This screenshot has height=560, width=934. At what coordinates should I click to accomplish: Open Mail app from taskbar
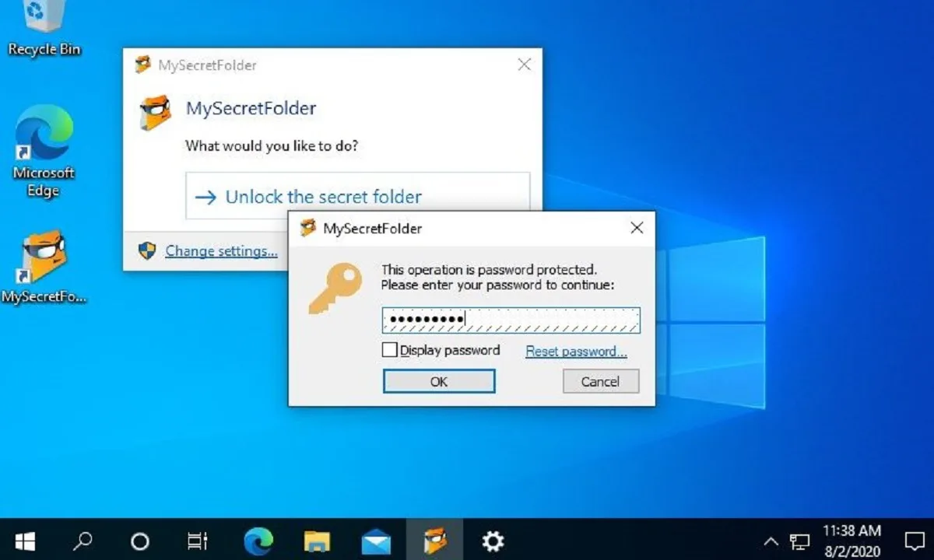click(x=376, y=541)
